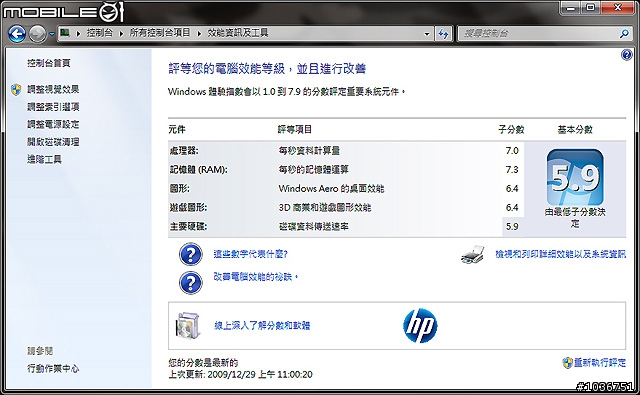This screenshot has height=395, width=640.
Task: Click the 子分數 column header
Action: [x=511, y=130]
